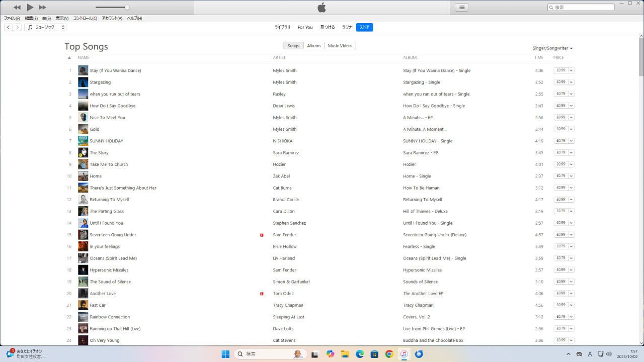Switch chart view to Albums
Viewport: 644px width, 362px height.
[x=314, y=46]
